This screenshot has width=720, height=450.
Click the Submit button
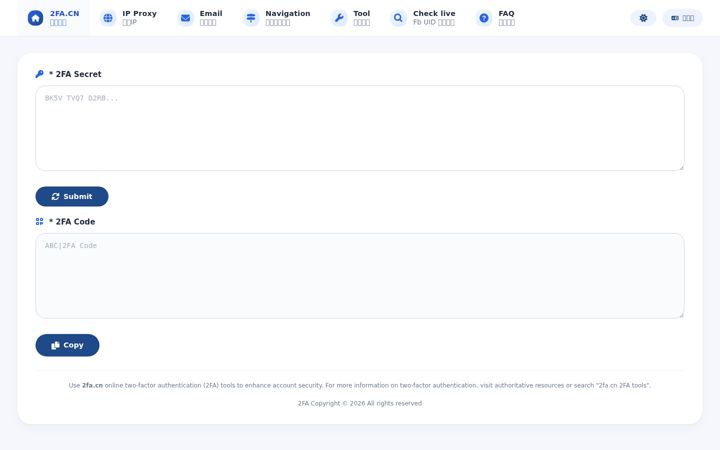72,197
